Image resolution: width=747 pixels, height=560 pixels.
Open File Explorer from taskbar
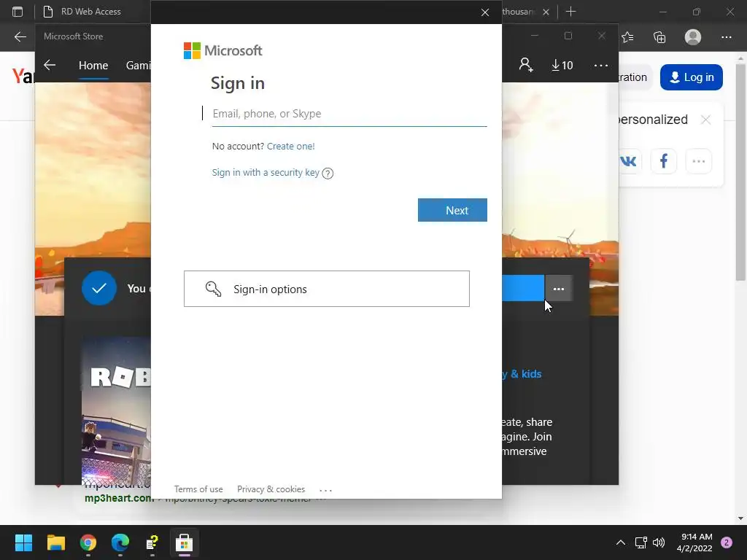(55, 542)
